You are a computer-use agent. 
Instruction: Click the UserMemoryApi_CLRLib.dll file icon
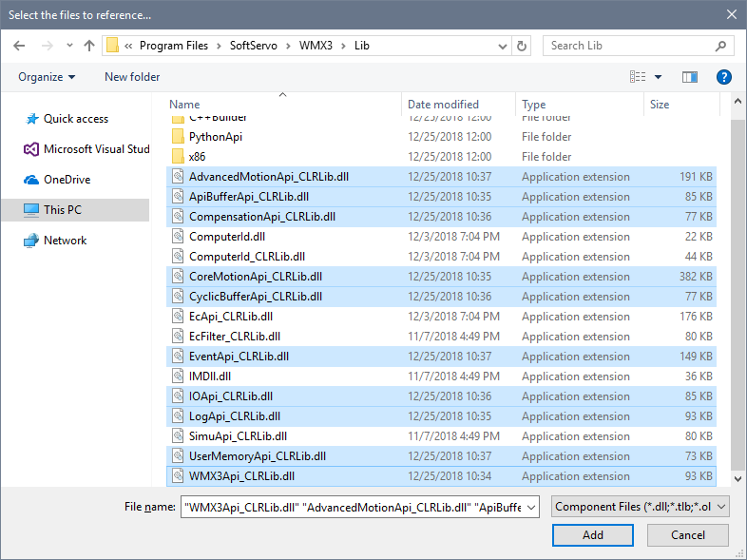[x=178, y=456]
